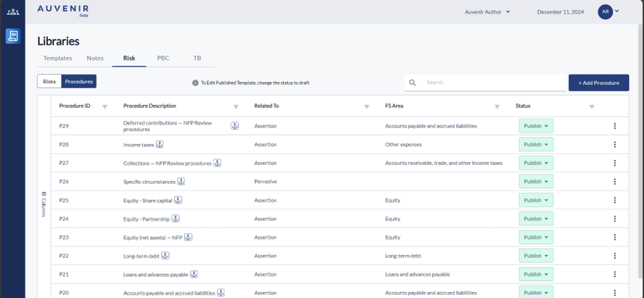Expand the Publish status dropdown for P28
Screen dimensions: 644x298
click(536, 145)
